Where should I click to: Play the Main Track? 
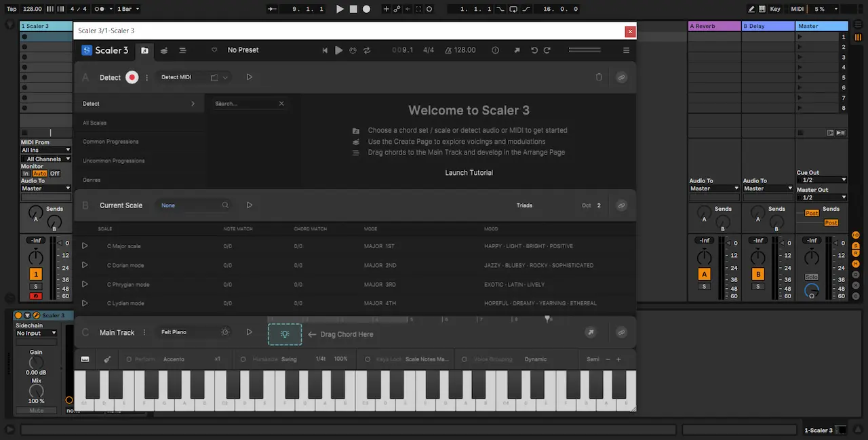point(250,332)
